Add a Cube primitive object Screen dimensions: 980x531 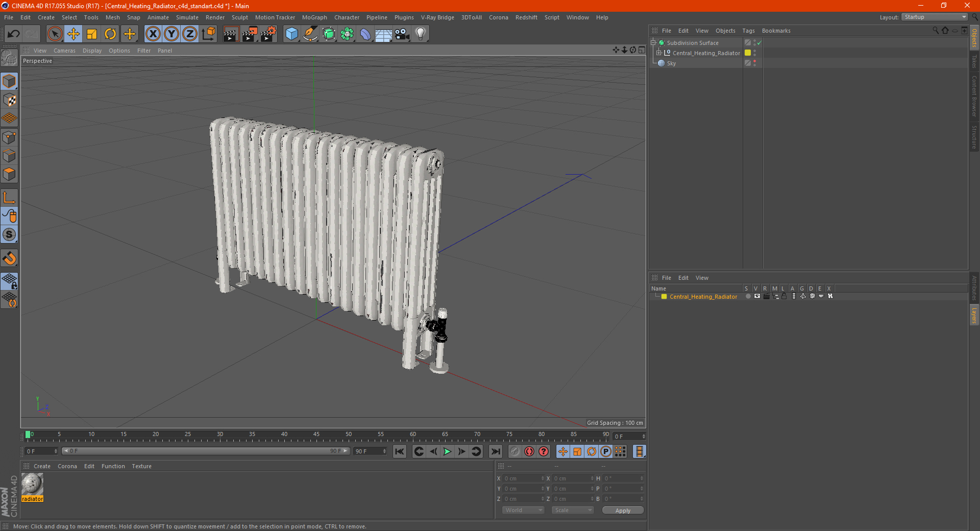(291, 34)
